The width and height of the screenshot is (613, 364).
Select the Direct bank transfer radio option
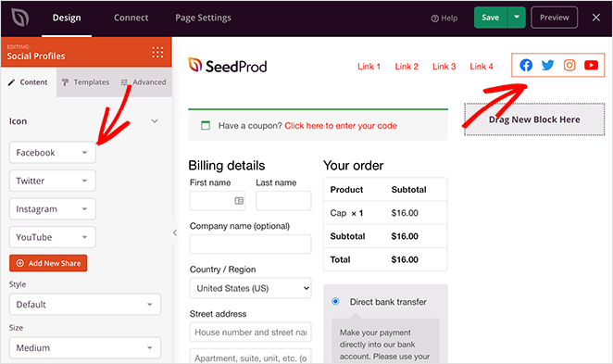click(335, 301)
